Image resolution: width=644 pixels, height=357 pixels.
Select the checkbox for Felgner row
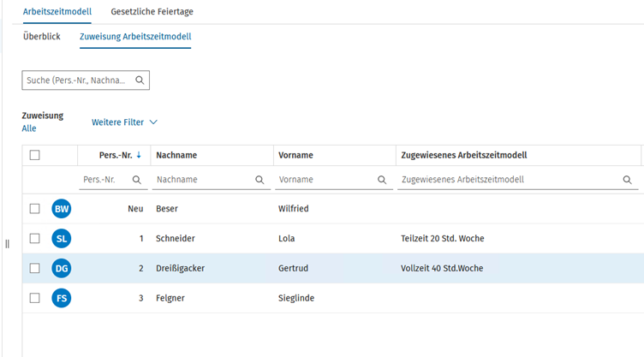coord(34,299)
